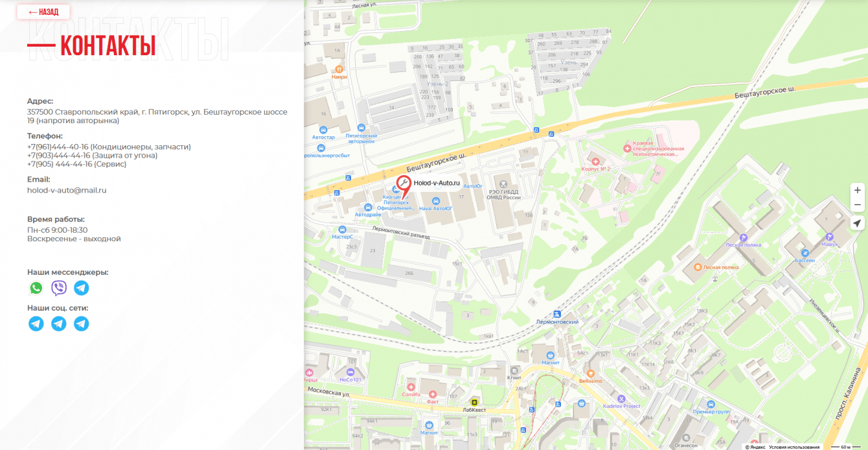868x450 pixels.
Task: Select the ЛабКвест yellow square icon
Action: click(474, 402)
